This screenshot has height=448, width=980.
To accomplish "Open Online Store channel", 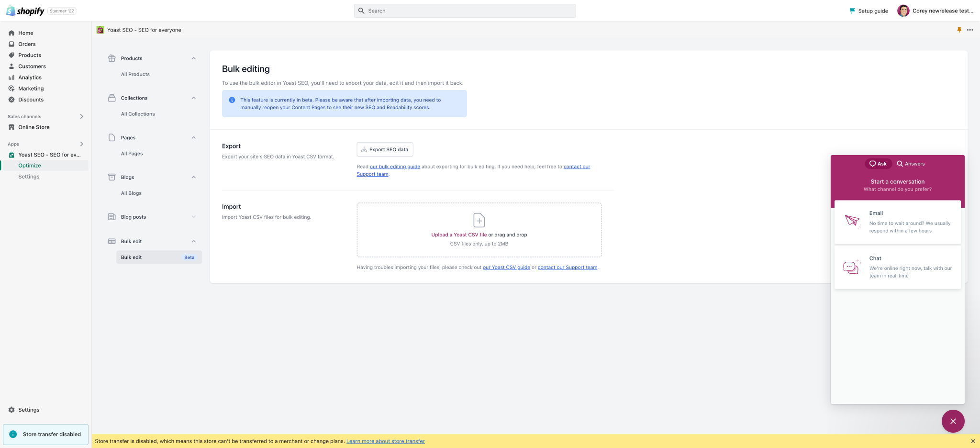I will pos(34,127).
